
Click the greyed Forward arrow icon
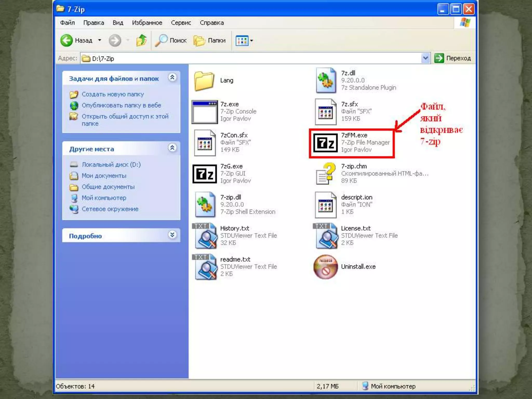click(x=115, y=41)
